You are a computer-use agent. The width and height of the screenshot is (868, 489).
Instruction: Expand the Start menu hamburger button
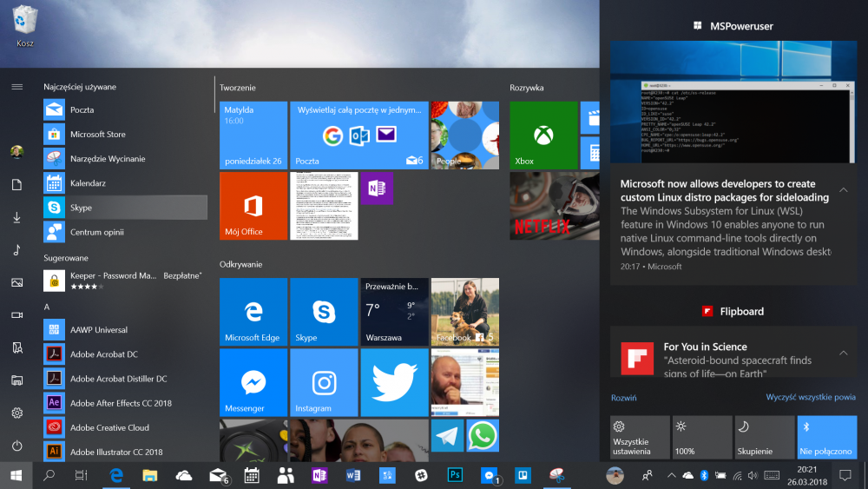point(17,87)
